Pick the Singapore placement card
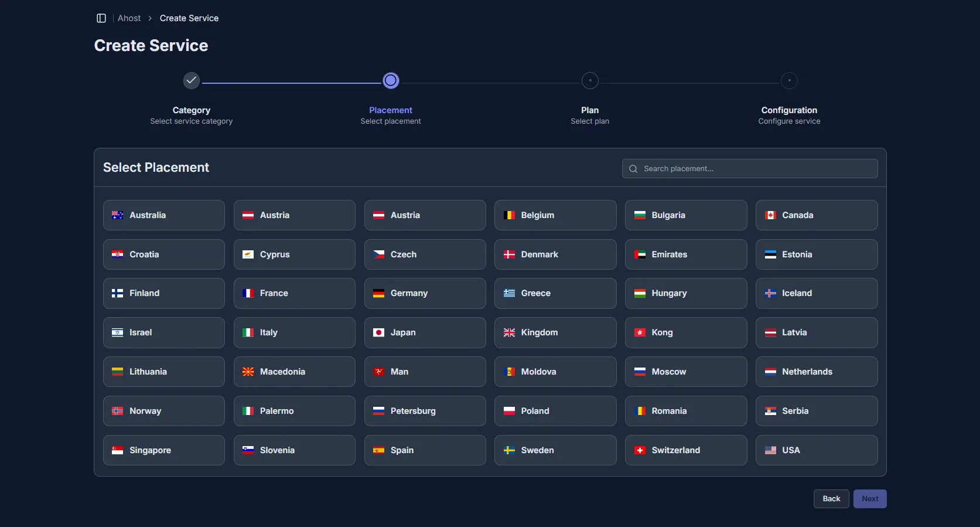This screenshot has height=527, width=980. click(163, 450)
